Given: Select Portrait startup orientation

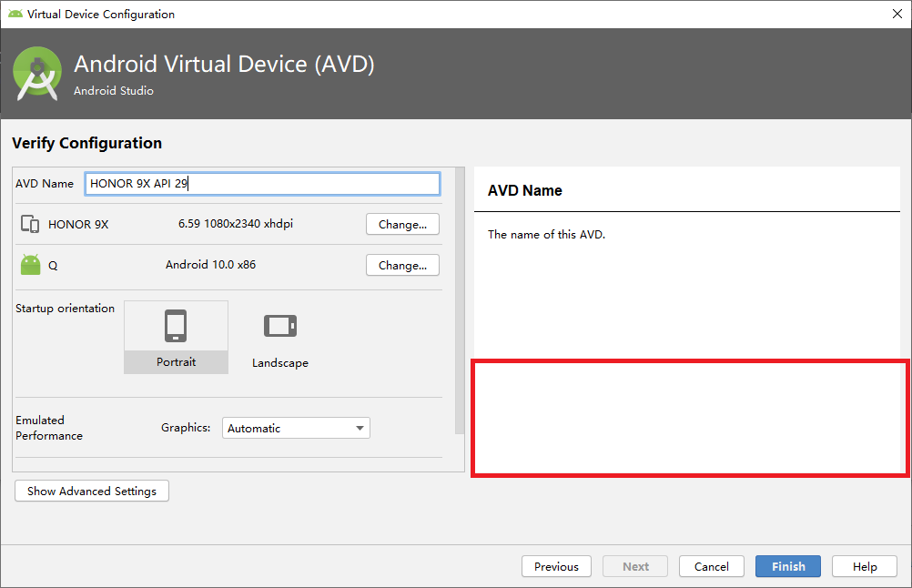Looking at the screenshot, I should [177, 338].
